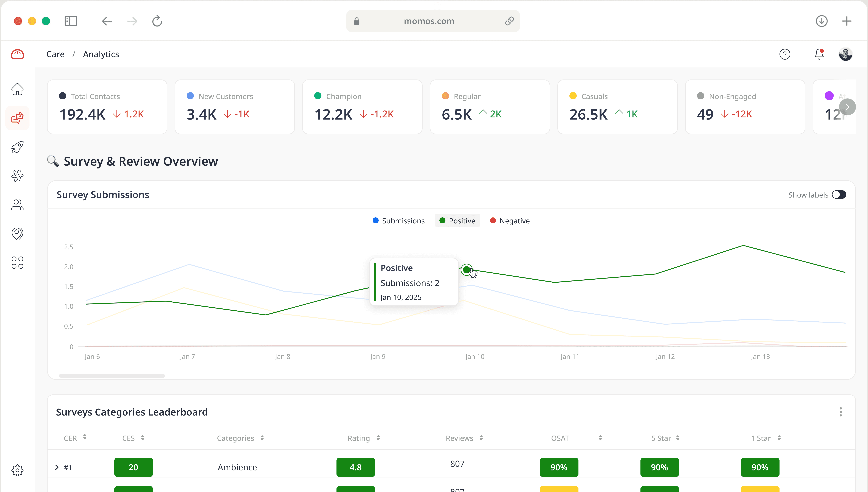Open the OSAT column sort control
Image resolution: width=868 pixels, height=492 pixels.
[600, 438]
